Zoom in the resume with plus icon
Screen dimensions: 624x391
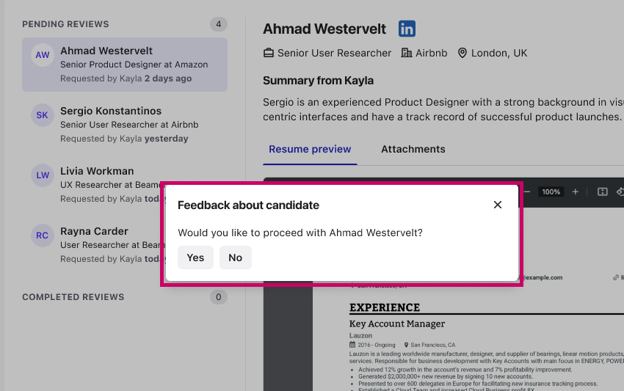575,192
